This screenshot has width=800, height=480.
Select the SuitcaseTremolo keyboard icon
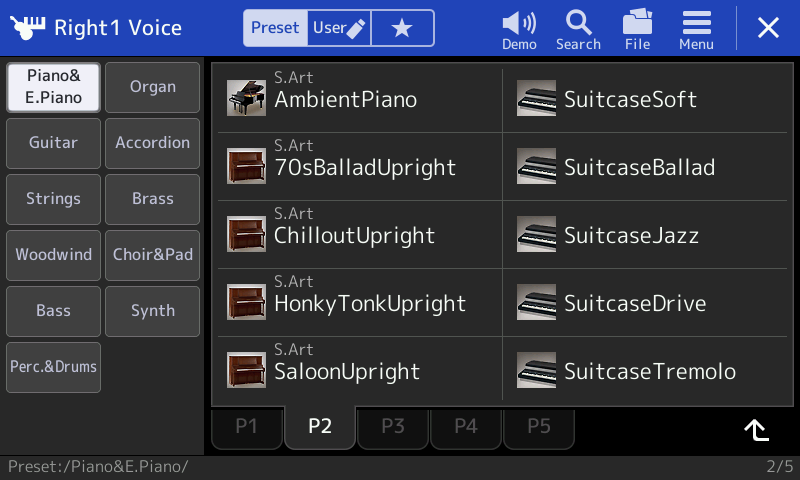pyautogui.click(x=536, y=370)
